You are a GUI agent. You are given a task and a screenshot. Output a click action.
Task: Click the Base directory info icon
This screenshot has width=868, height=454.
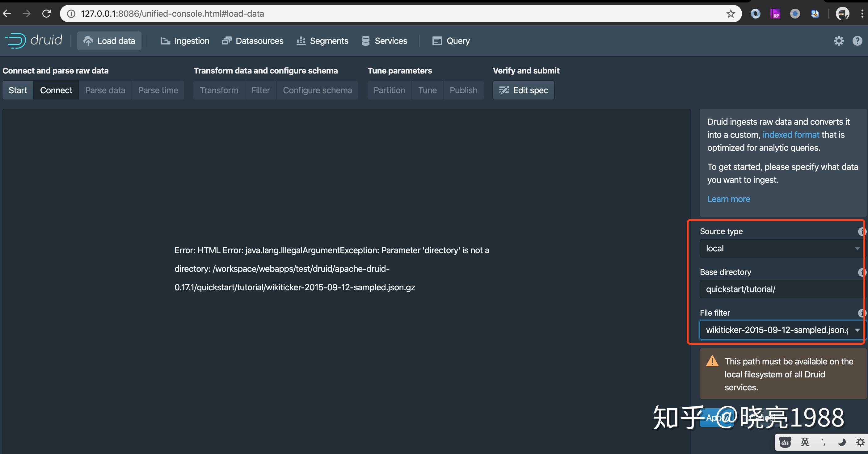click(861, 272)
